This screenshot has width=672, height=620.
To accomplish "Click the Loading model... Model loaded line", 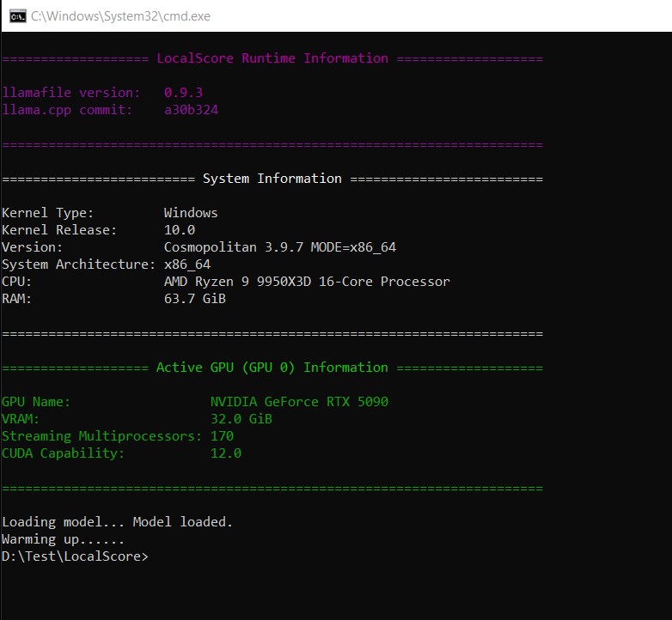I will (x=117, y=522).
